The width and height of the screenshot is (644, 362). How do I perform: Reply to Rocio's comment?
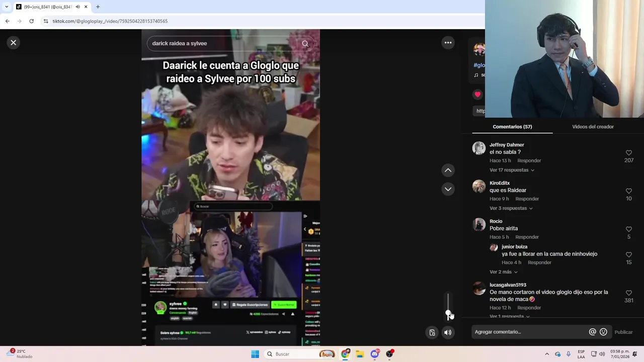(527, 237)
